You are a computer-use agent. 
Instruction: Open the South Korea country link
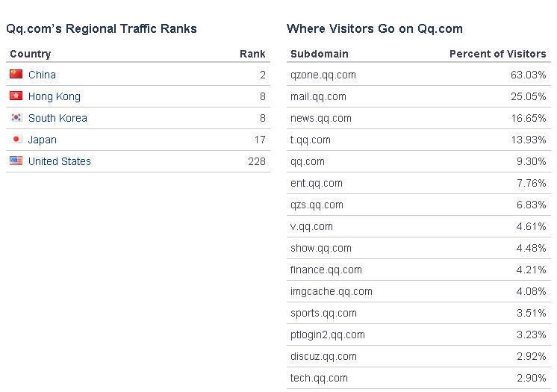57,118
